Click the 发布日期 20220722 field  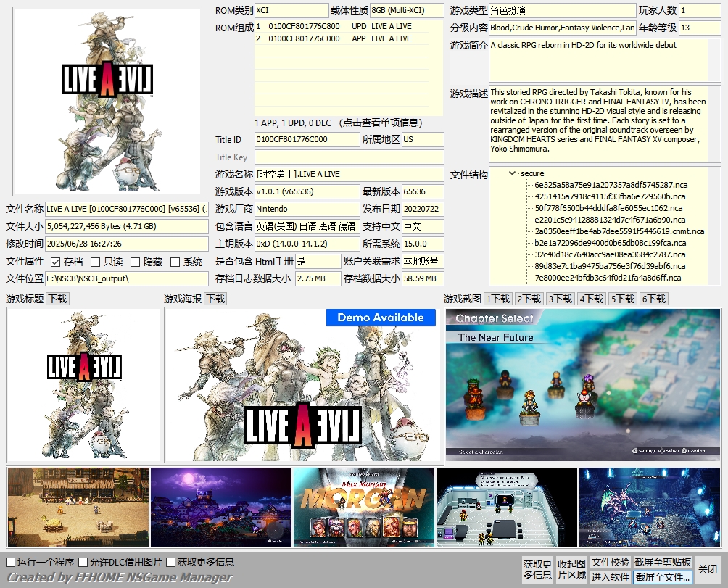pos(423,210)
